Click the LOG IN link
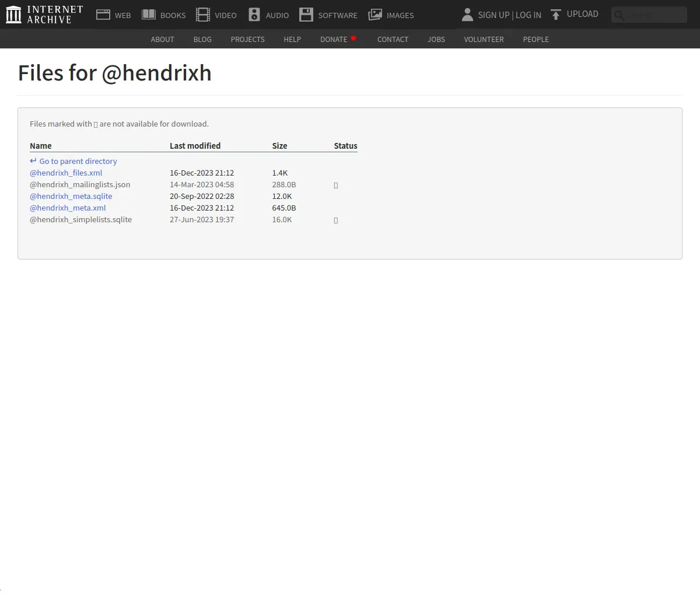This screenshot has height=595, width=700. tap(528, 15)
